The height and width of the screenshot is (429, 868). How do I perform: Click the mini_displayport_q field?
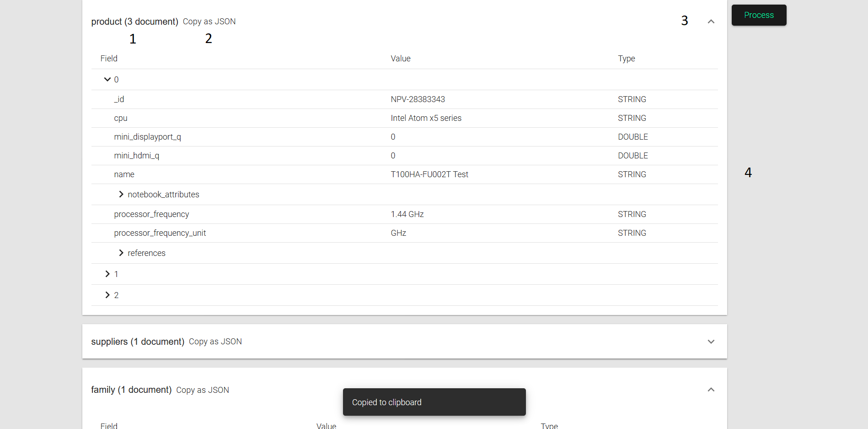[x=147, y=137]
